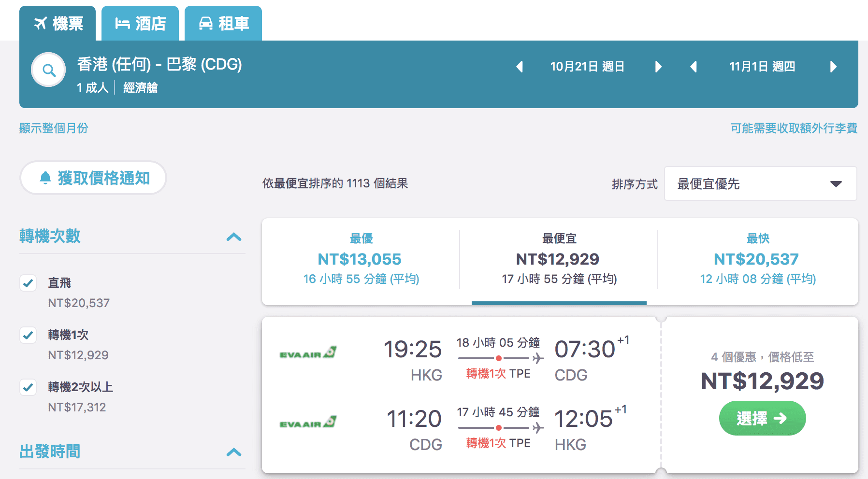Click the NT$12,929 fare price
The image size is (868, 479).
point(762,381)
